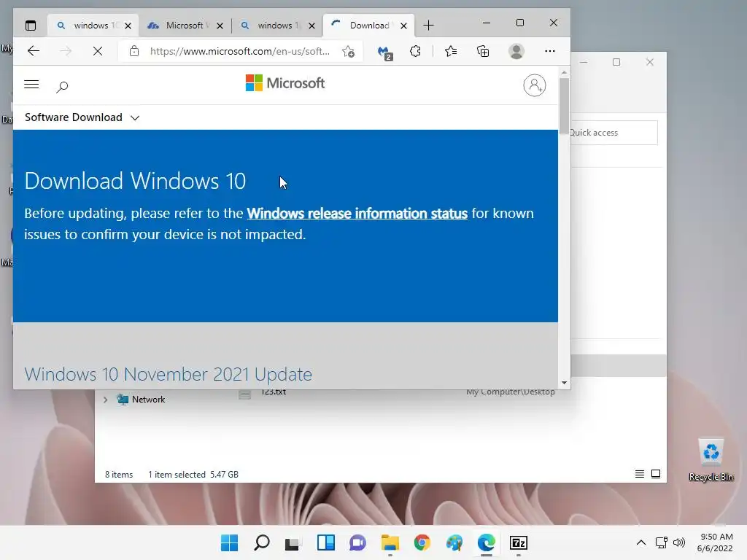This screenshot has height=560, width=747.
Task: Switch Explorer to large icons view
Action: click(x=656, y=474)
